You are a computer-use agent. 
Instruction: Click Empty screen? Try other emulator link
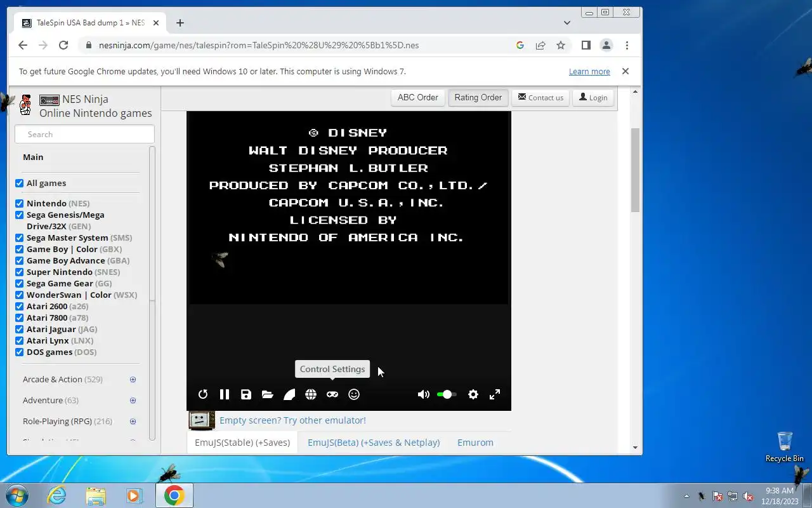tap(292, 420)
